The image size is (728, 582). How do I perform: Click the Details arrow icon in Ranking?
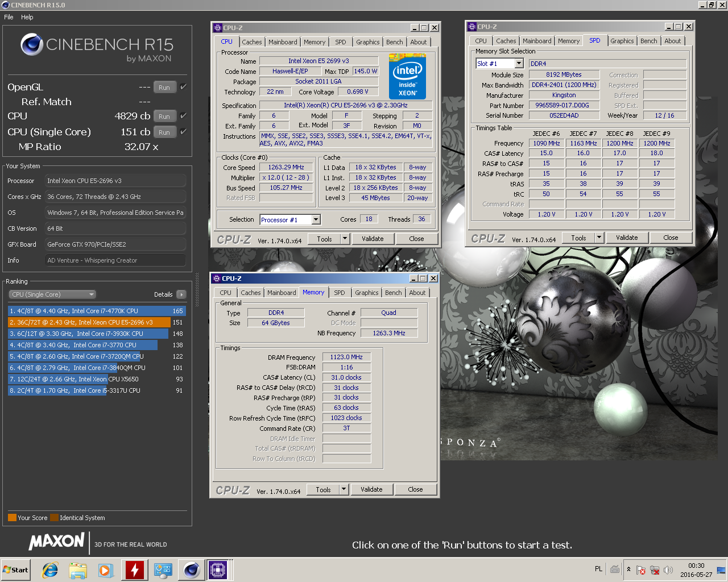tap(181, 294)
